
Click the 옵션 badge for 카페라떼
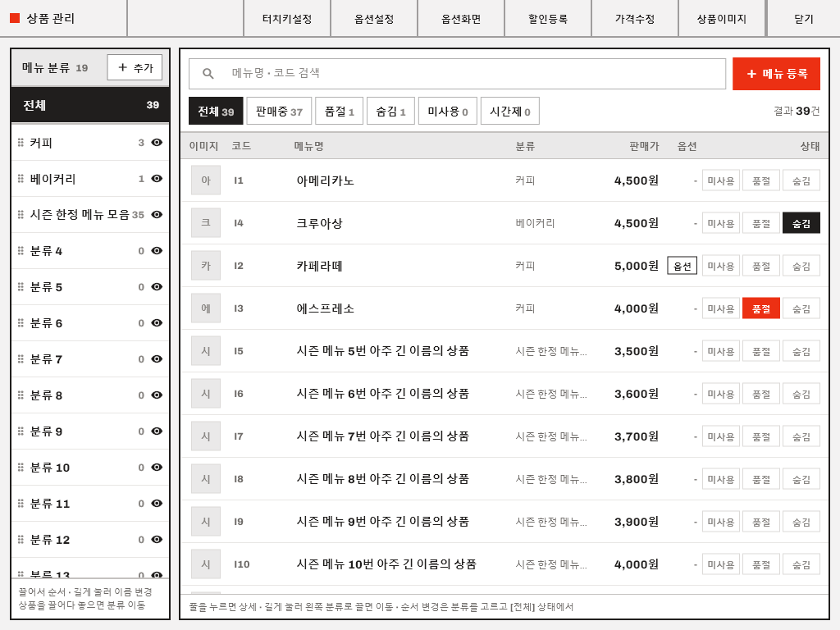tap(682, 266)
